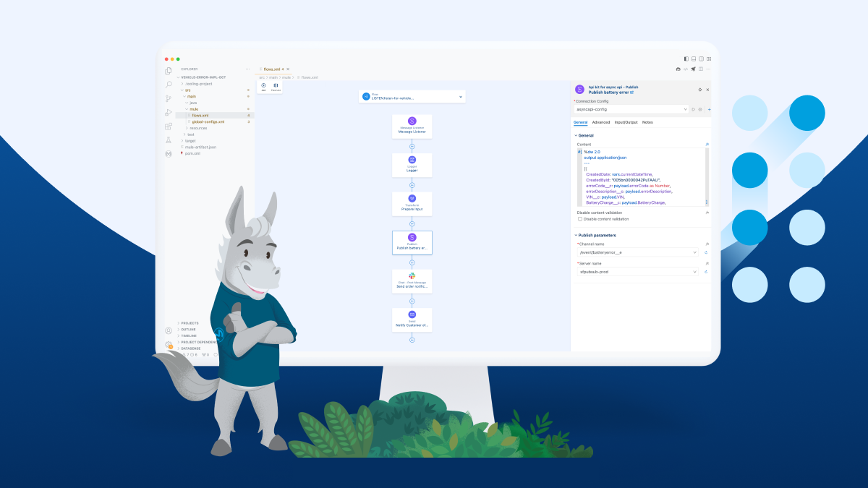The width and height of the screenshot is (868, 488).
Task: Switch to the Advanced tab
Action: (x=601, y=122)
